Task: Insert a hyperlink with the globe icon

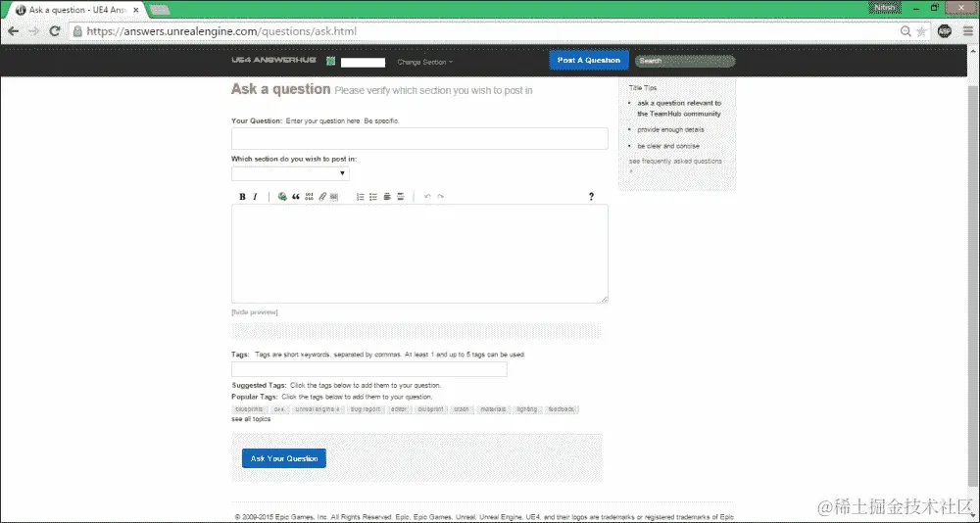Action: coord(282,197)
